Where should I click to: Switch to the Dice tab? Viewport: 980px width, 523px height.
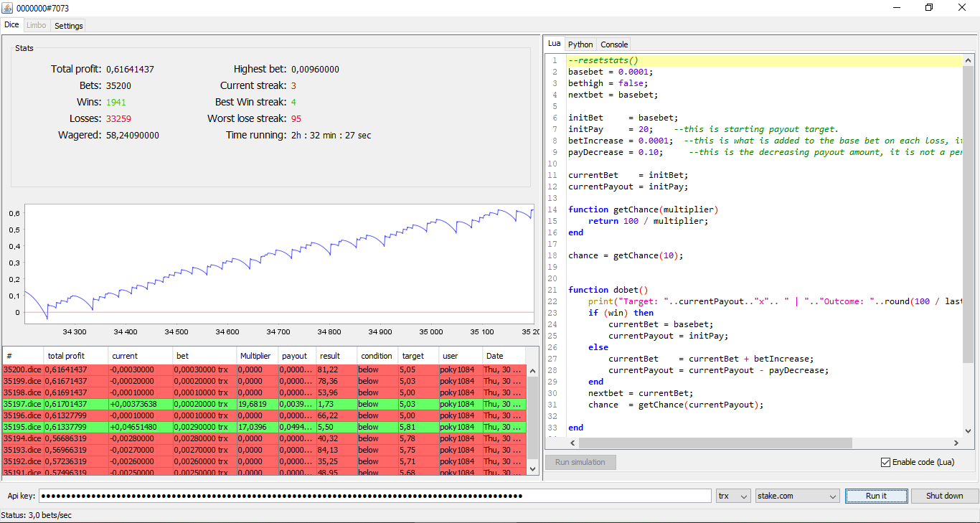(11, 24)
